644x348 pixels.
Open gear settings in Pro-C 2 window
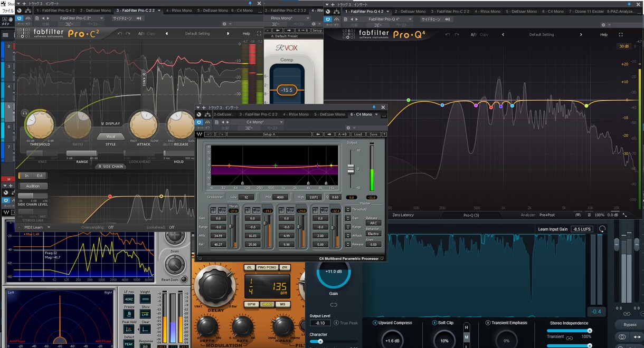coord(224,24)
